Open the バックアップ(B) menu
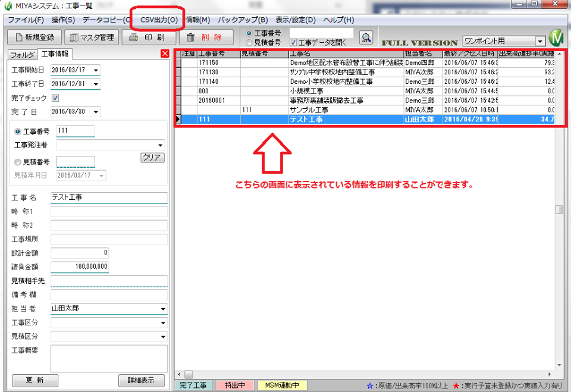The image size is (571, 392). (243, 20)
